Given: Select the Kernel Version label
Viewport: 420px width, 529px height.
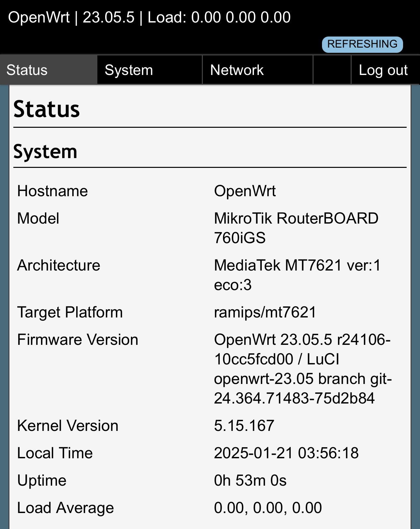Looking at the screenshot, I should point(68,426).
